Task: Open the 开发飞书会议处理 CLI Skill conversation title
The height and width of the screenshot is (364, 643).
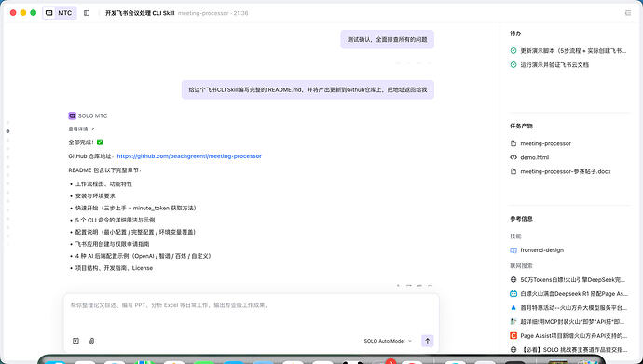Action: (x=140, y=13)
